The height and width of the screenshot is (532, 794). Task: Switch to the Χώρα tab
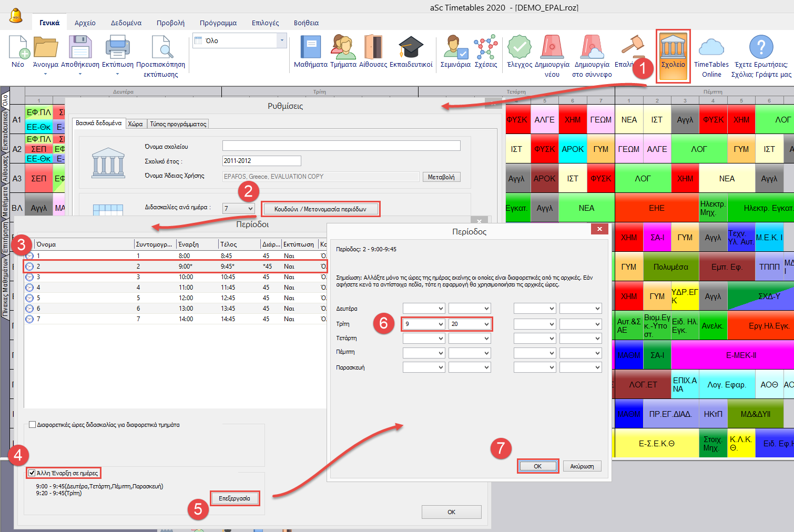(x=135, y=124)
